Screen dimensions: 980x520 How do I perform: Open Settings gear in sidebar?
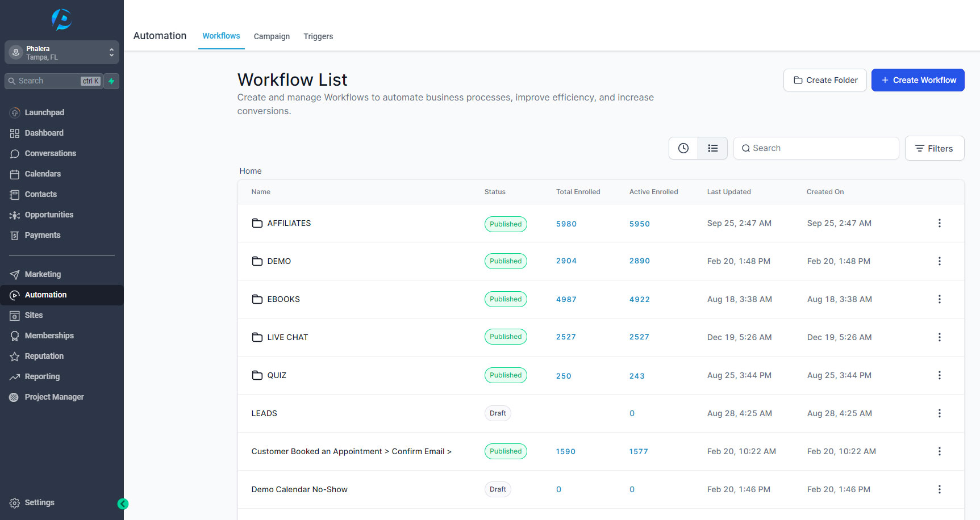pos(15,503)
